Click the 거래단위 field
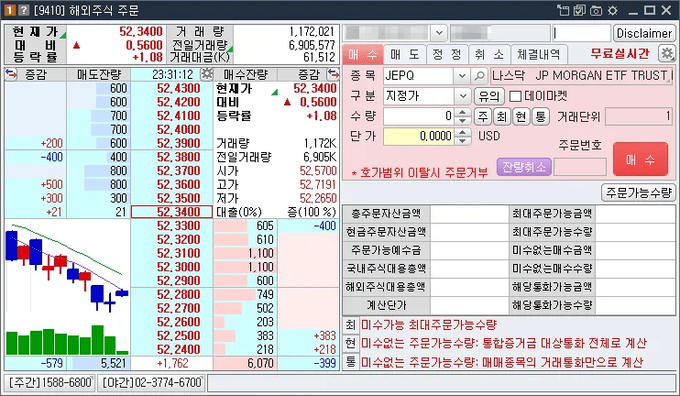The width and height of the screenshot is (680, 396). pyautogui.click(x=639, y=116)
